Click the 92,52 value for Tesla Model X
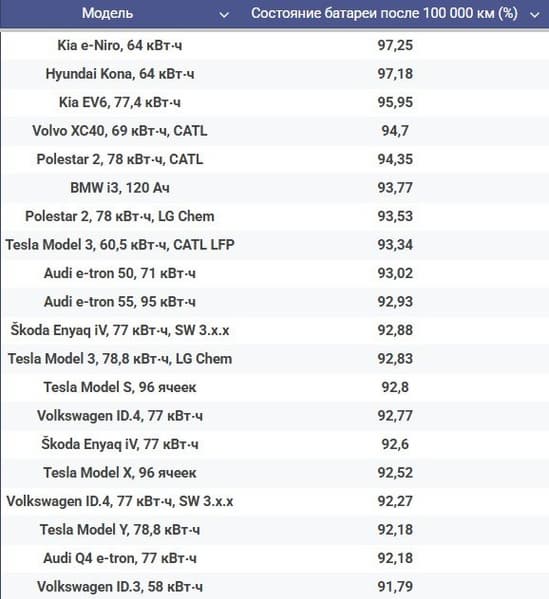Viewport: 549px width, 599px height. tap(395, 473)
